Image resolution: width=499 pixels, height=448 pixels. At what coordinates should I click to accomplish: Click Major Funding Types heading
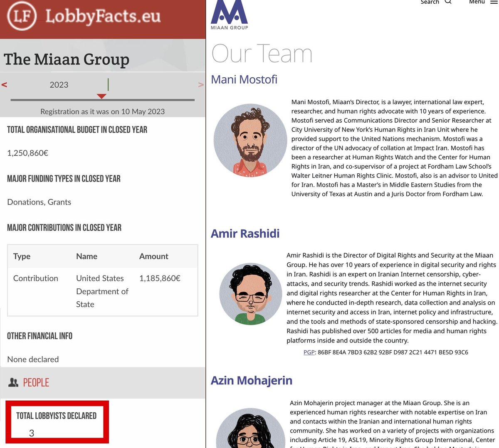64,179
